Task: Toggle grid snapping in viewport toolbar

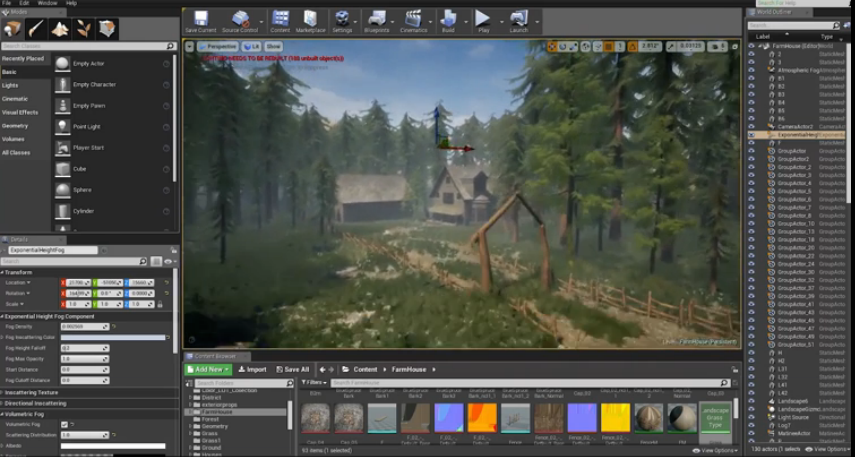Action: pyautogui.click(x=609, y=47)
